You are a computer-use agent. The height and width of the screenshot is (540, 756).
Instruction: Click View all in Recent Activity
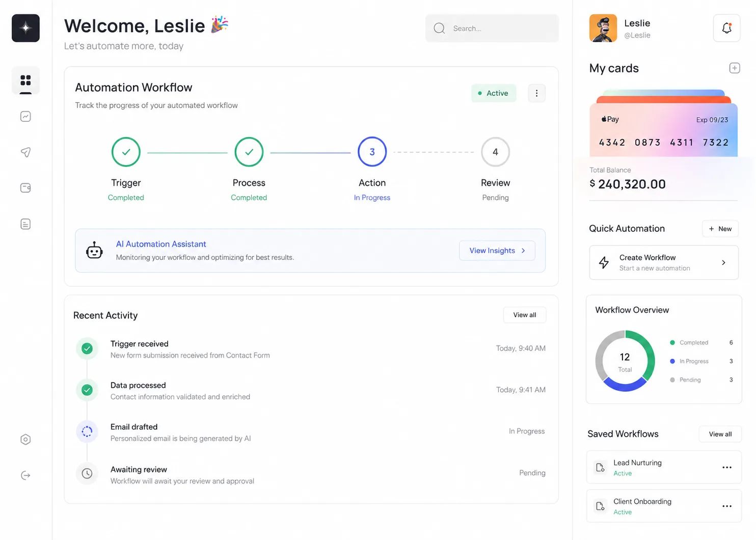click(525, 315)
